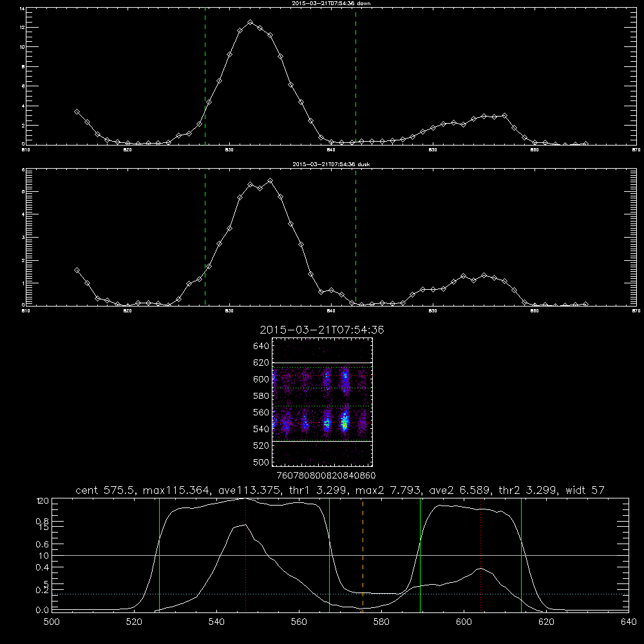Click the first diamond data point in dawn plot
The image size is (644, 644).
tap(77, 111)
